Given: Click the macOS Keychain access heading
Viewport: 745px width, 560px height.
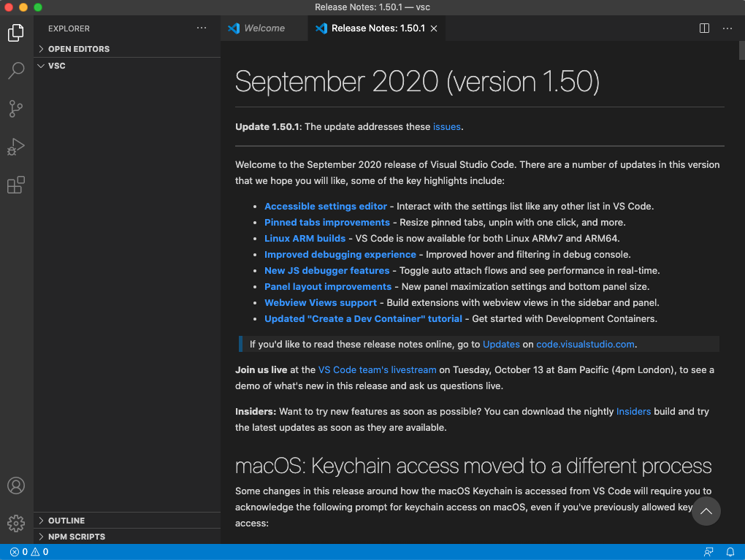Looking at the screenshot, I should 473,466.
